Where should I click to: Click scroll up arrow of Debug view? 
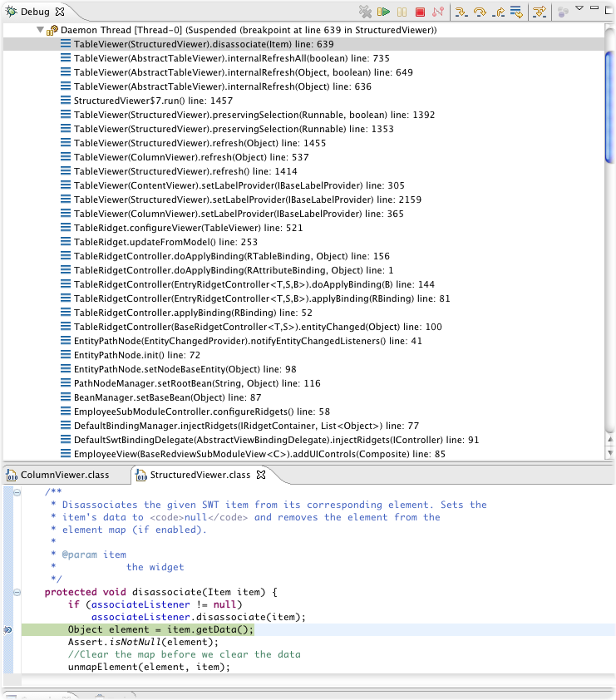(610, 439)
